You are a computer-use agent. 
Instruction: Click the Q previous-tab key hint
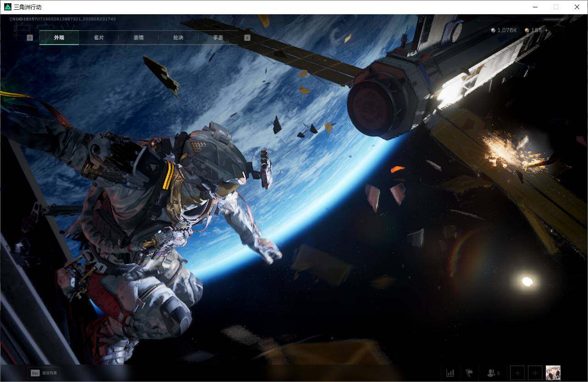point(30,38)
